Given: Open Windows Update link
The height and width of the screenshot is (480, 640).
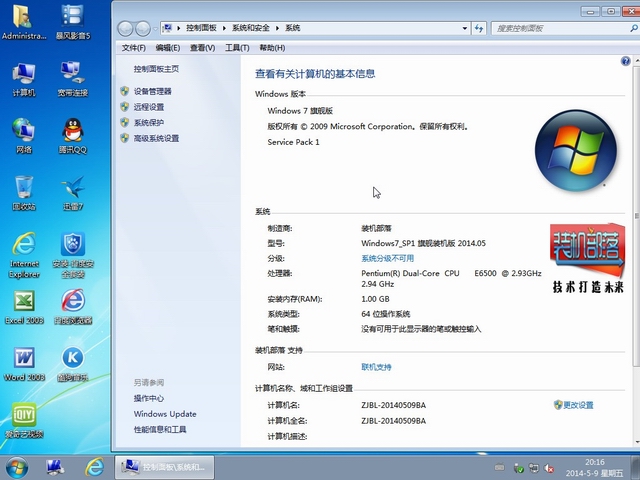Looking at the screenshot, I should pyautogui.click(x=165, y=414).
